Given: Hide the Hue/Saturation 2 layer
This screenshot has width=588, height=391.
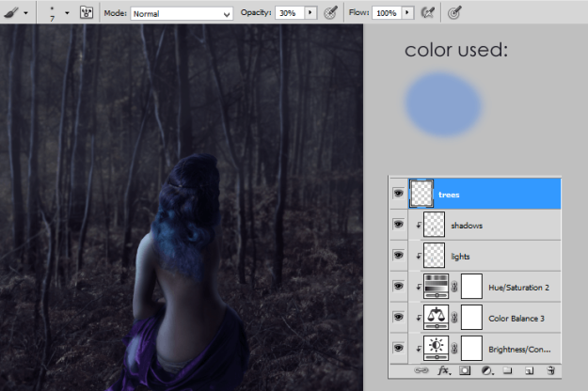Looking at the screenshot, I should pyautogui.click(x=398, y=287).
